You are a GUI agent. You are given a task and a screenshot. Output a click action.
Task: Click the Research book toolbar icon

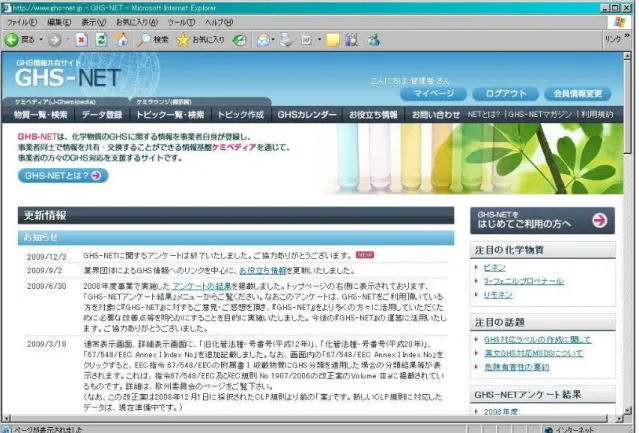pyautogui.click(x=352, y=40)
